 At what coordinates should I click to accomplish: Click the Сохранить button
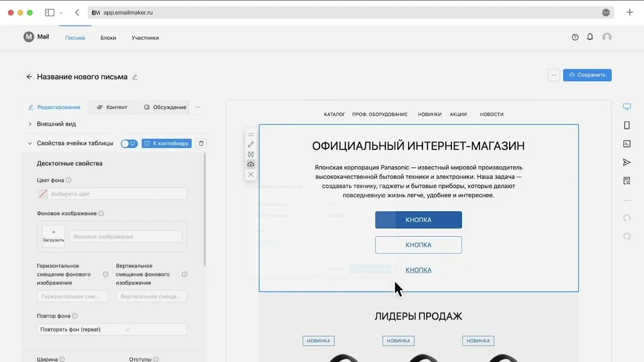click(x=587, y=75)
